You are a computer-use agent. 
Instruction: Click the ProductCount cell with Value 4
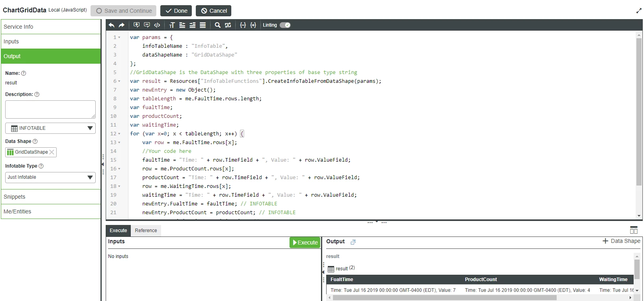[x=528, y=290]
